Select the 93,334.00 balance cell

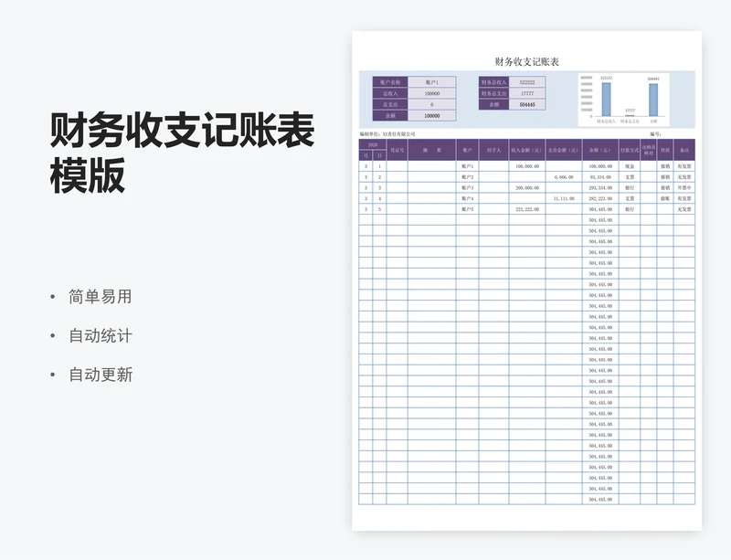(600, 177)
